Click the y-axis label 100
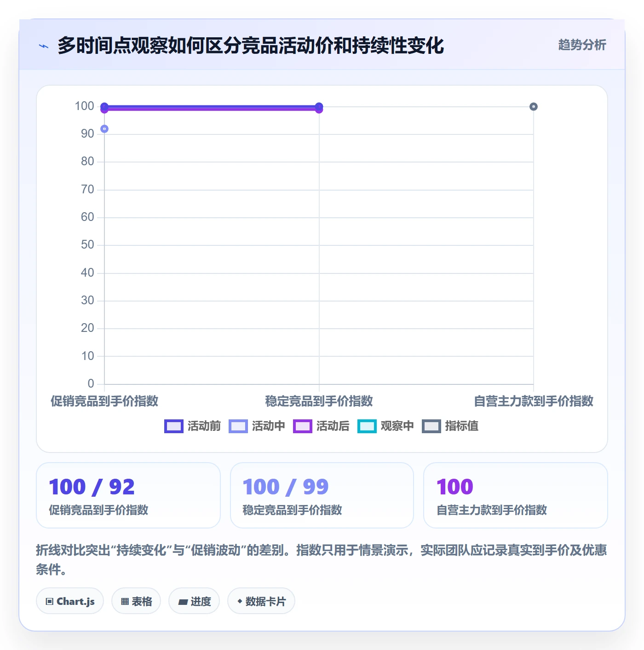The image size is (644, 650). point(85,106)
